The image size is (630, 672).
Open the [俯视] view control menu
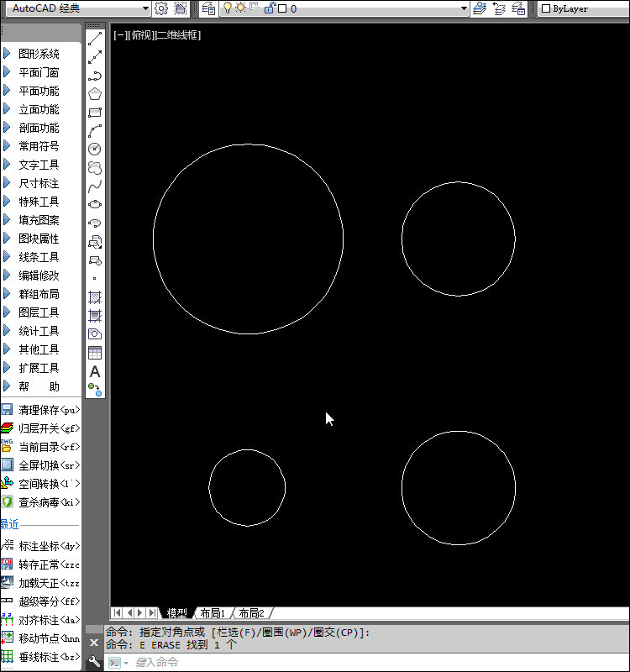[x=141, y=35]
